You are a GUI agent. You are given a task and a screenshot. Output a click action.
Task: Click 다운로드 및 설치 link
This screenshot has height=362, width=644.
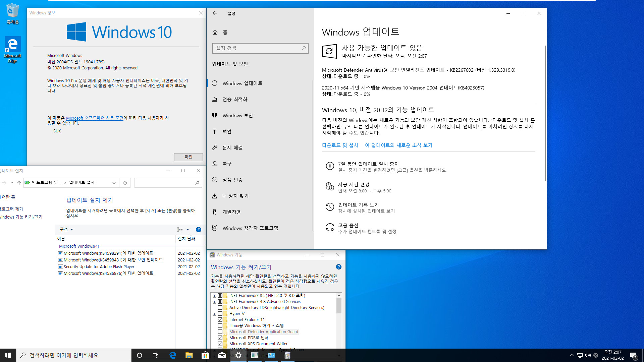(340, 145)
